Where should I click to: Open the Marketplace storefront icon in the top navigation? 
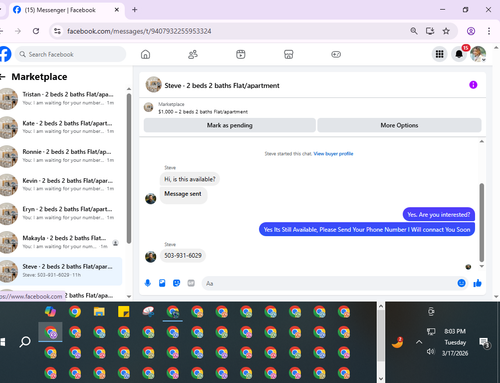coord(288,54)
